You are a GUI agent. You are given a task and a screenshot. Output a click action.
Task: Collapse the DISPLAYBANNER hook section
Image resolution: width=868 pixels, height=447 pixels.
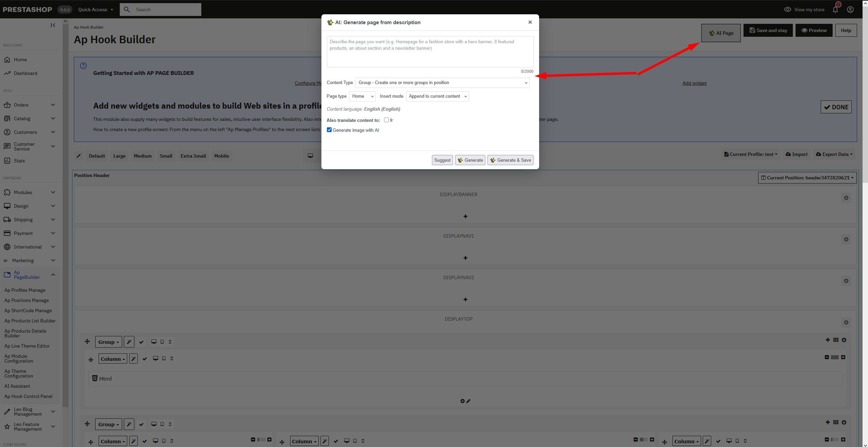(846, 198)
